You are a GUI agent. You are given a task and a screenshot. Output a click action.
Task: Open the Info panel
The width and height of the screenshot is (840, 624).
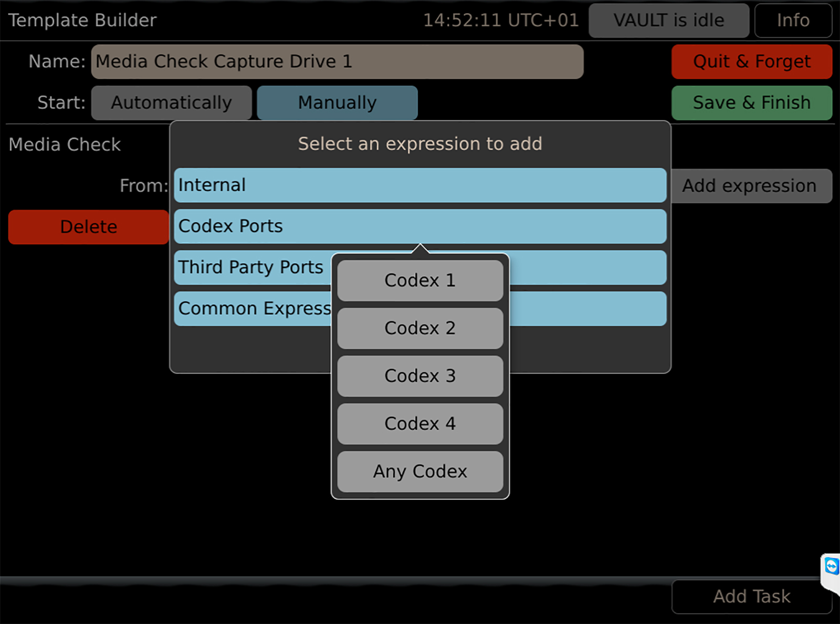(793, 20)
